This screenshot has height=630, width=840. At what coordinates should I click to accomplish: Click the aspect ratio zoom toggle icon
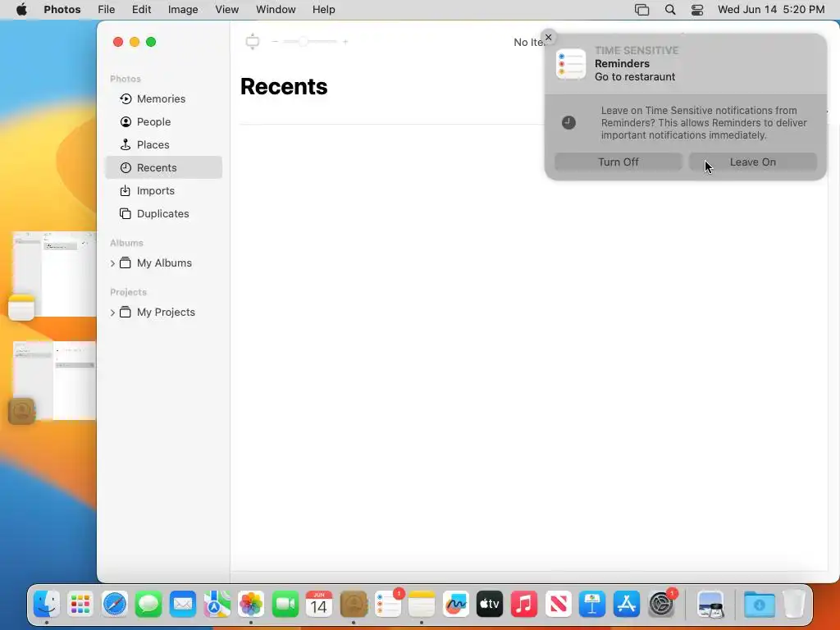click(x=253, y=41)
